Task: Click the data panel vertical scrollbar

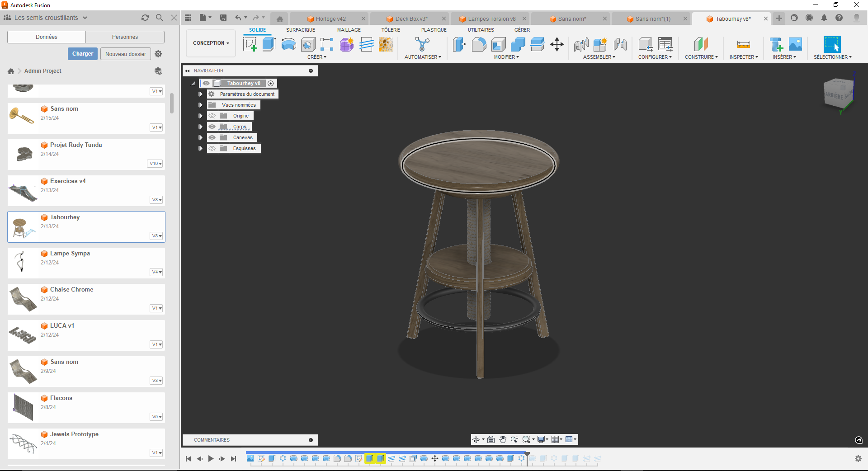Action: 172,104
